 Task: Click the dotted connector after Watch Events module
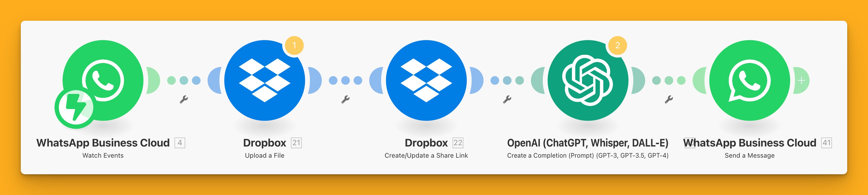click(184, 80)
